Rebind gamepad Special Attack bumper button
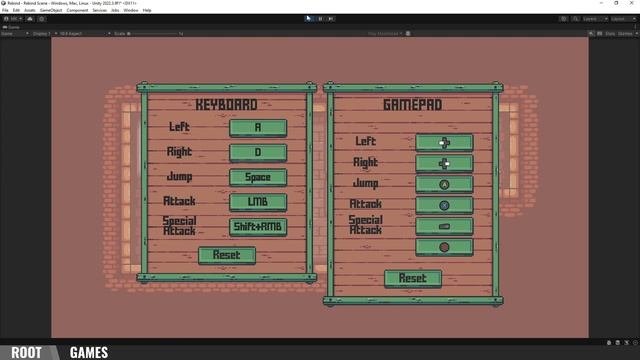Viewport: 640px width, 360px height. tap(444, 226)
